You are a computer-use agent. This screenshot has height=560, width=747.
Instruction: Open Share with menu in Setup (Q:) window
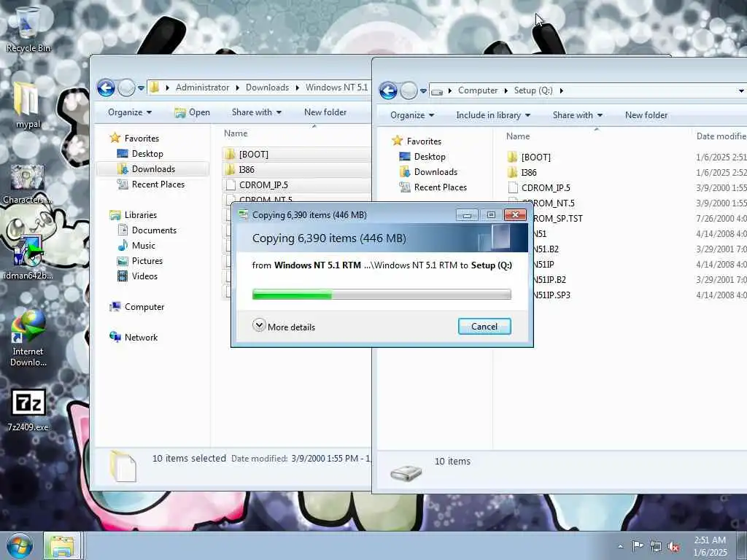(578, 115)
